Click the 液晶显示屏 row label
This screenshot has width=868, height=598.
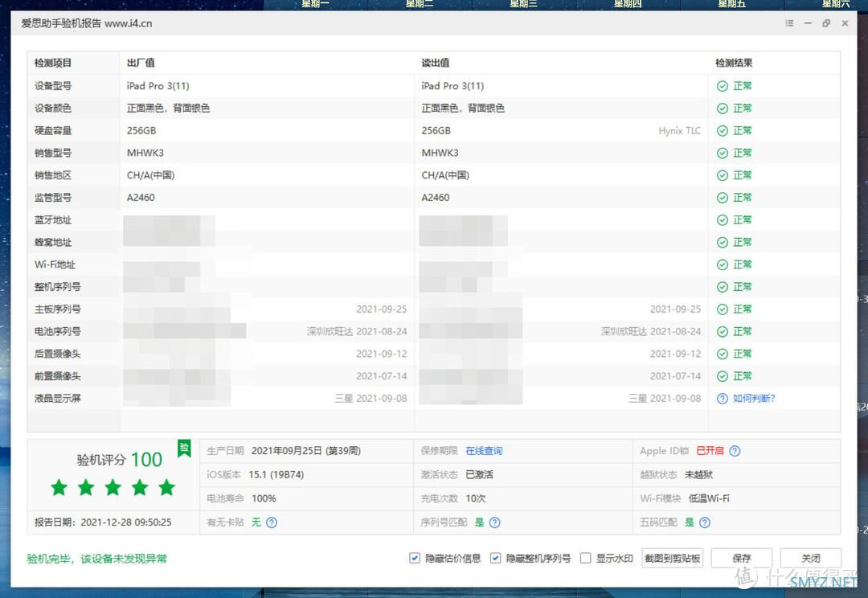tap(58, 398)
